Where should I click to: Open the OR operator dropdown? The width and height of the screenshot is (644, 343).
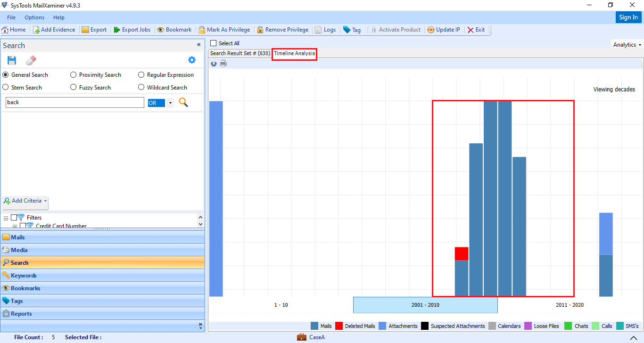point(170,103)
